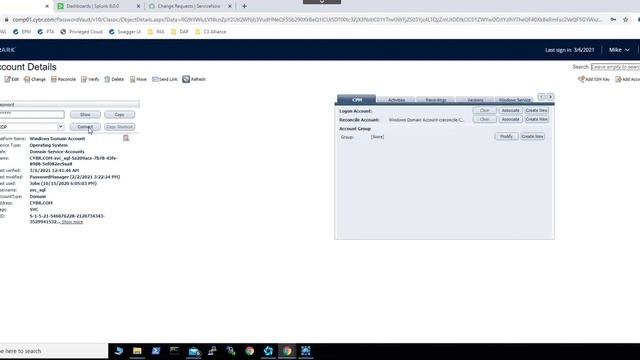Open the DAP bookmarks folder
Viewport: 640px width, 360px height.
pyautogui.click(x=180, y=32)
